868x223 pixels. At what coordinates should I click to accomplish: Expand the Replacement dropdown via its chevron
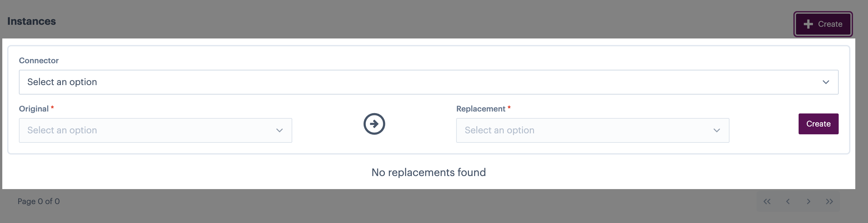[x=716, y=130]
